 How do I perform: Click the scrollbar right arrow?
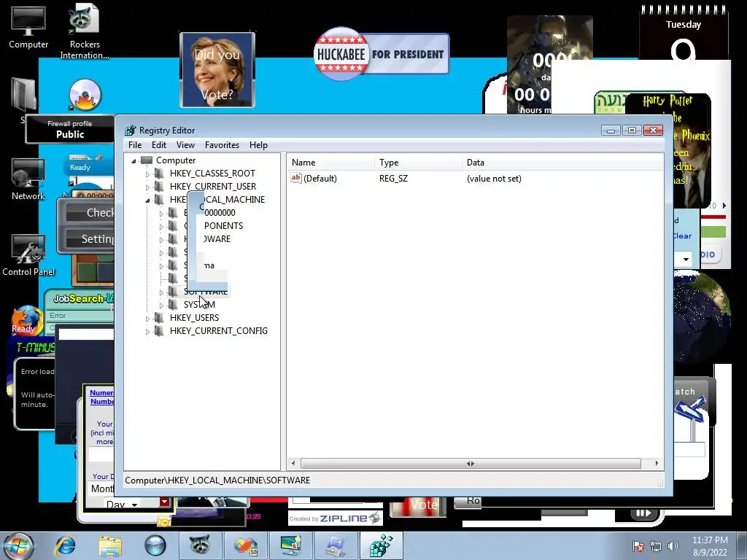coord(657,463)
